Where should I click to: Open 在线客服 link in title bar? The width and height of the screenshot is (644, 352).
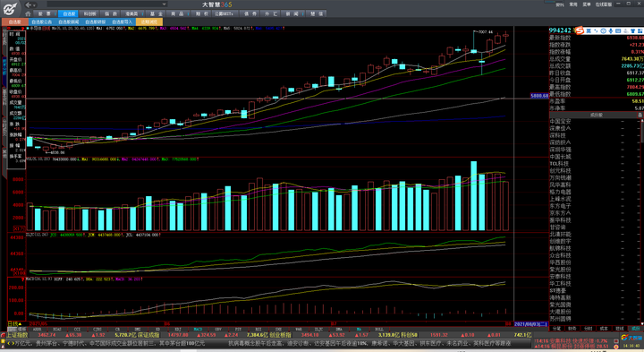point(604,4)
